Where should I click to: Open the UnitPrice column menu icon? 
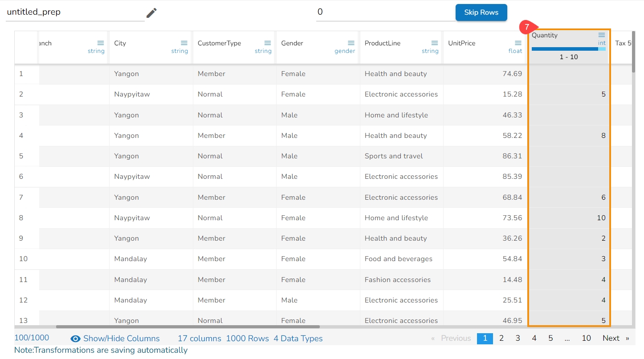(518, 43)
